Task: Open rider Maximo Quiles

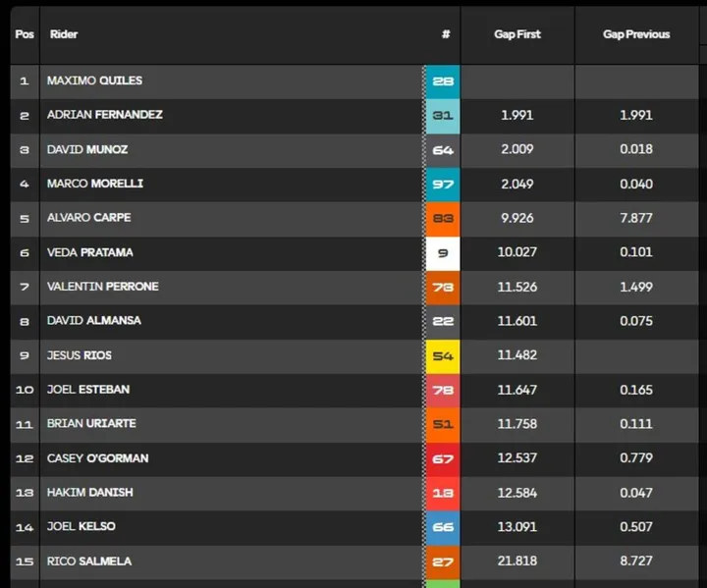Action: pos(94,80)
